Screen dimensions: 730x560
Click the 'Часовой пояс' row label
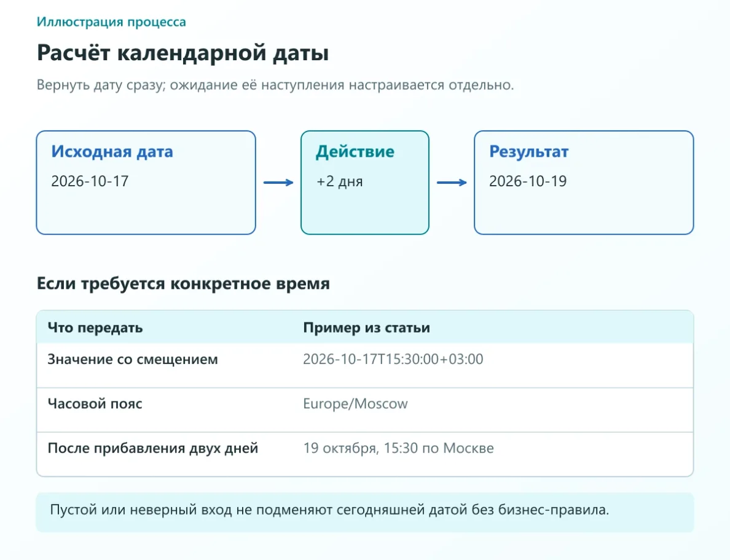pyautogui.click(x=95, y=403)
